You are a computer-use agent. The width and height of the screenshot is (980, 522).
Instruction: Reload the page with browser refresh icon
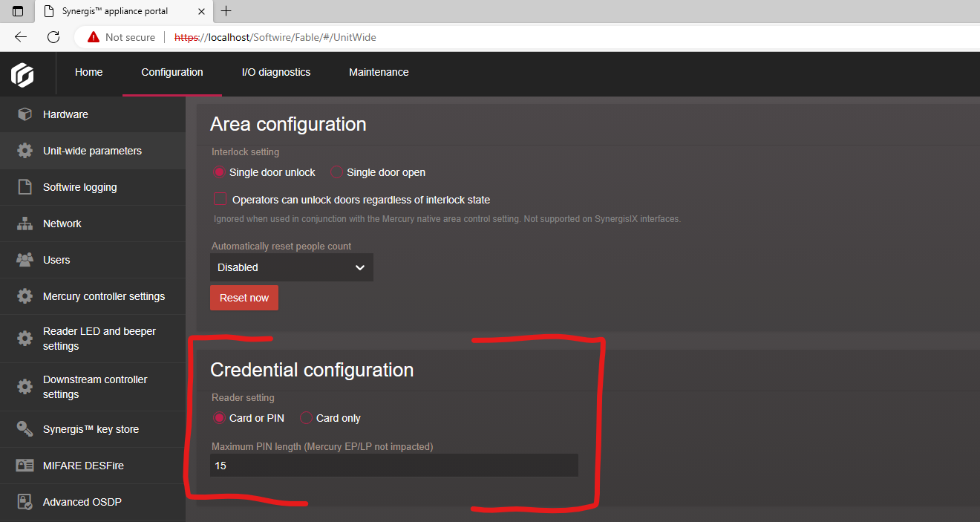(x=53, y=37)
